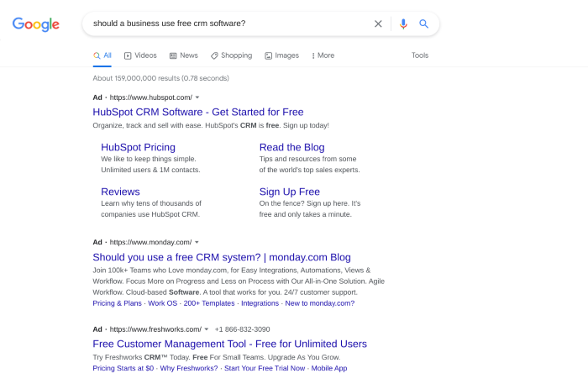
Task: Open the Why Freshworks? link
Action: (189, 368)
